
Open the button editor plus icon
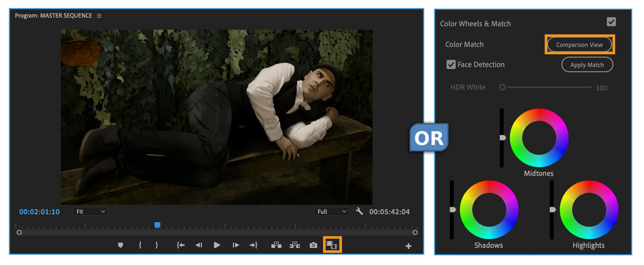(x=408, y=246)
